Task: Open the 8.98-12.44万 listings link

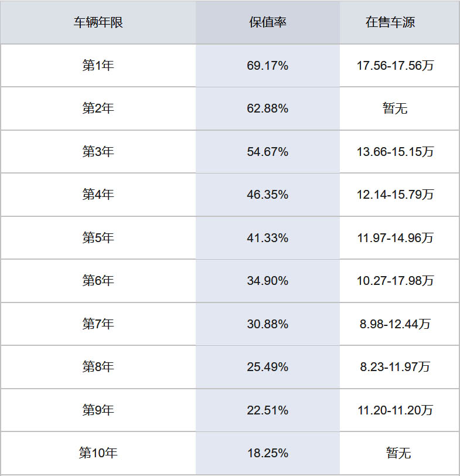Action: click(395, 324)
